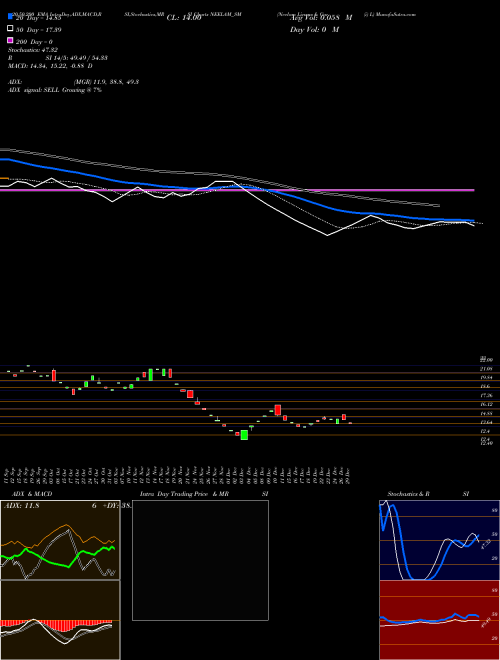Click the 17.36 price axis label
Viewport: 500px width, 660px height.
486,396
